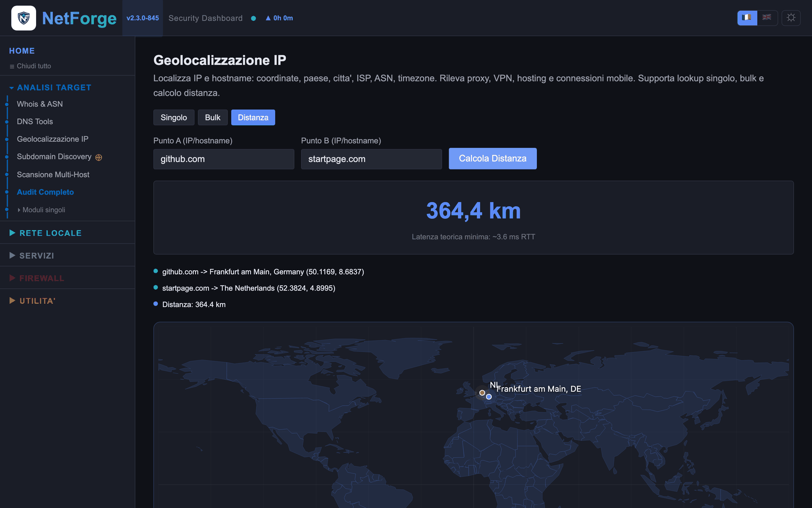The width and height of the screenshot is (812, 508).
Task: Switch language to Italian flag
Action: pyautogui.click(x=747, y=18)
